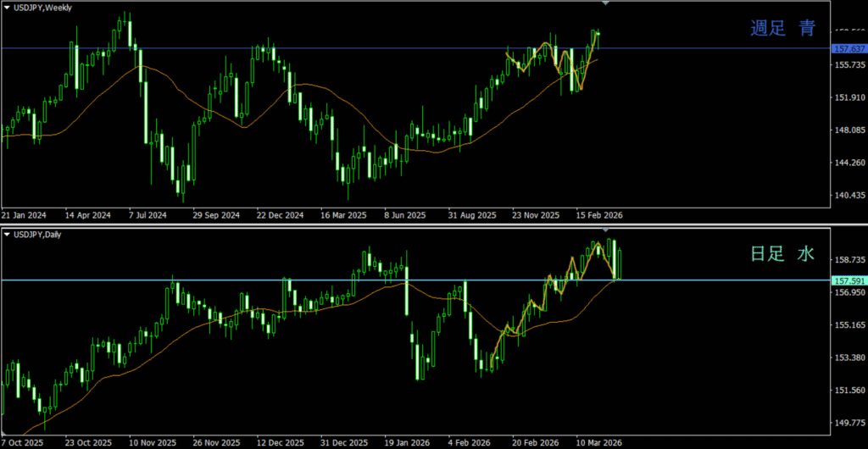
Task: Click the down arrow beside USDJPY,Weekly
Action: (7, 8)
